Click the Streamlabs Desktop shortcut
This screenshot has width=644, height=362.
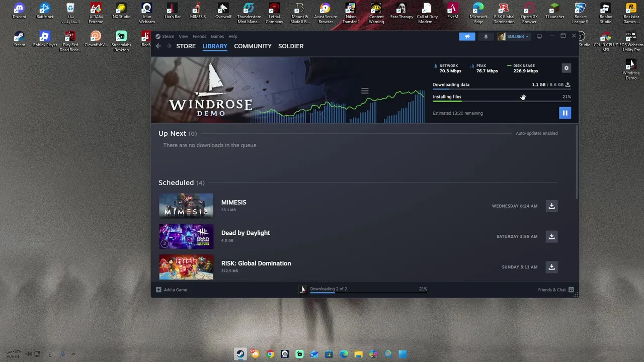[121, 41]
